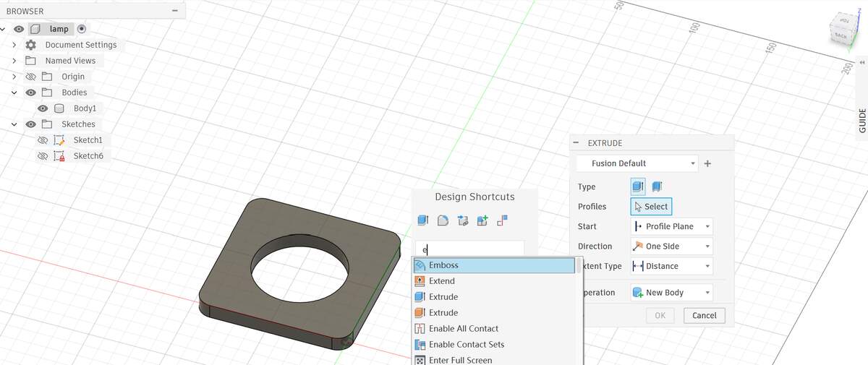Image resolution: width=868 pixels, height=365 pixels.
Task: Click the ViewCube in the corner
Action: [842, 27]
